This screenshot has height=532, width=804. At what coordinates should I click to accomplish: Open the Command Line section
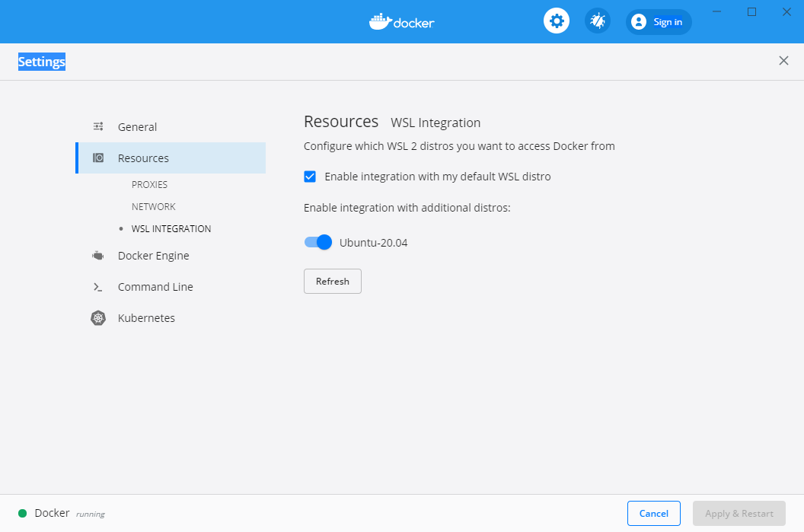point(155,287)
